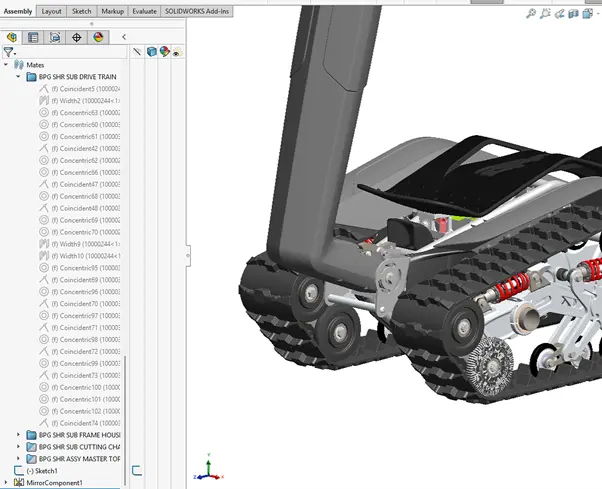Click the Concentric97 mate icon
This screenshot has width=602, height=489.
(44, 316)
